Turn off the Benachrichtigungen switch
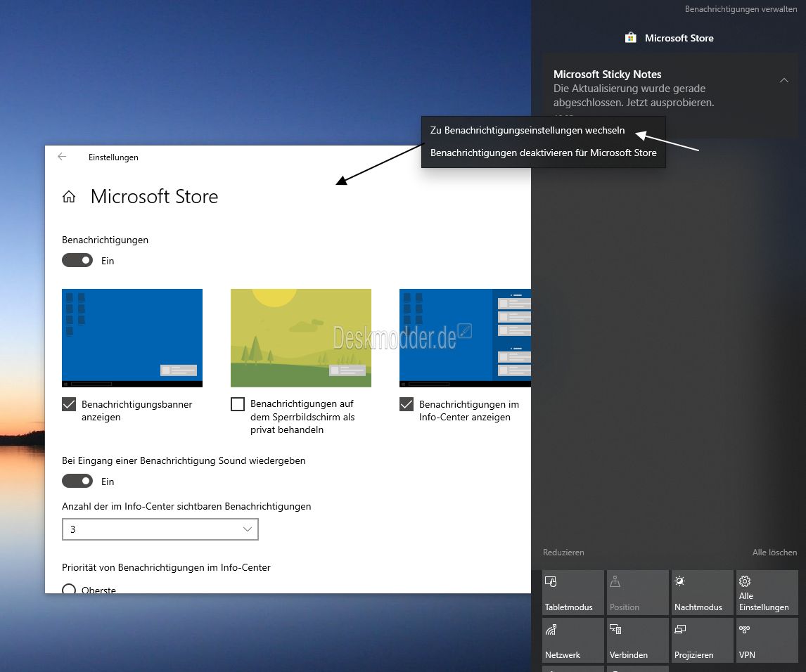Image resolution: width=806 pixels, height=672 pixels. click(x=77, y=261)
